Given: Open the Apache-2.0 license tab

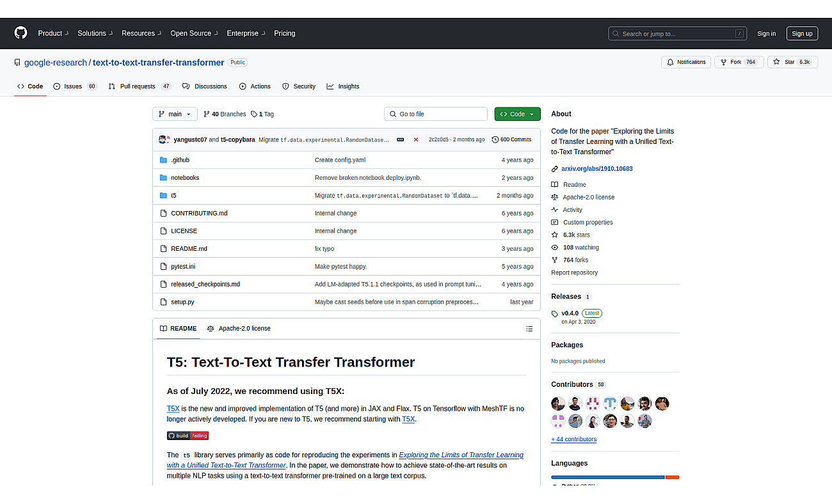Looking at the screenshot, I should (239, 329).
